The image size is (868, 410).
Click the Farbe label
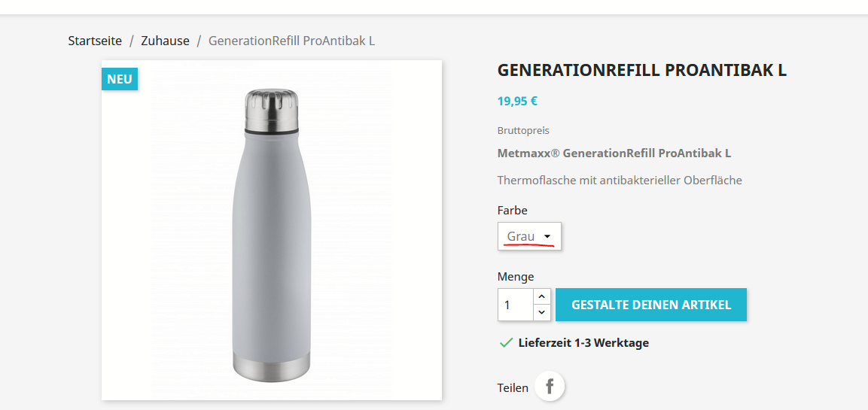(x=513, y=210)
